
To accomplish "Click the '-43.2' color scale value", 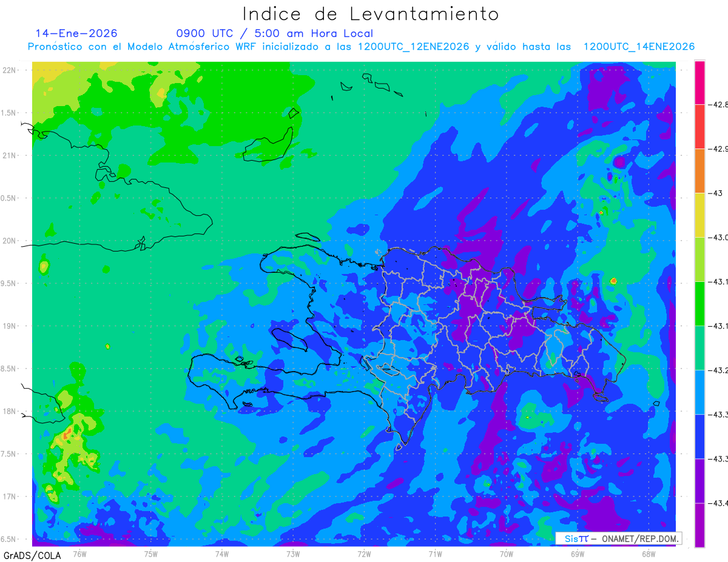I will coord(719,370).
